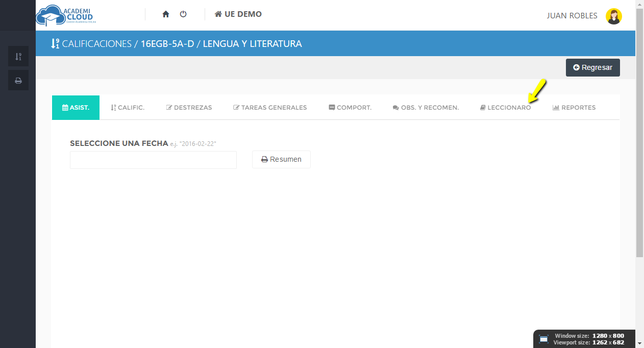Click the user avatar picture
644x348 pixels.
pyautogui.click(x=613, y=16)
